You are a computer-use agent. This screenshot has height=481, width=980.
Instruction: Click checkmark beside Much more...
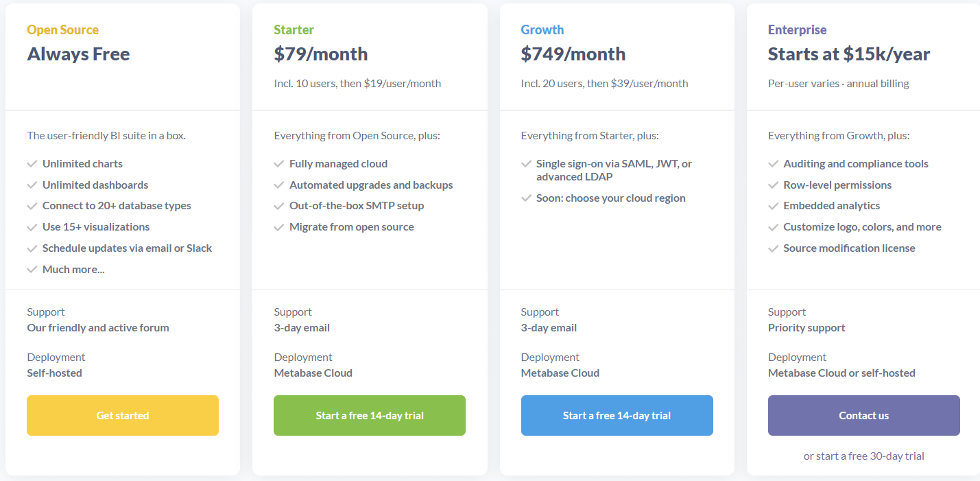click(x=32, y=270)
